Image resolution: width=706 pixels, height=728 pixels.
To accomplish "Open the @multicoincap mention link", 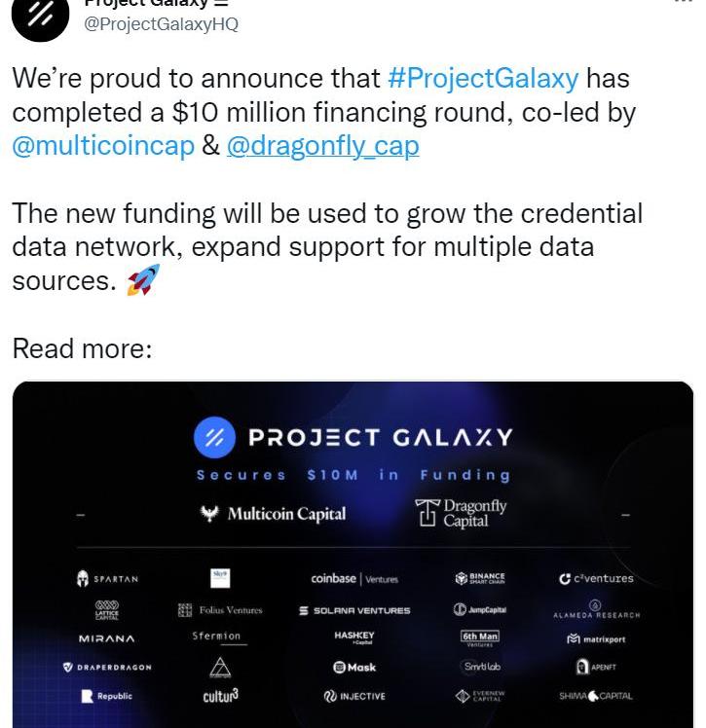I will pyautogui.click(x=103, y=146).
